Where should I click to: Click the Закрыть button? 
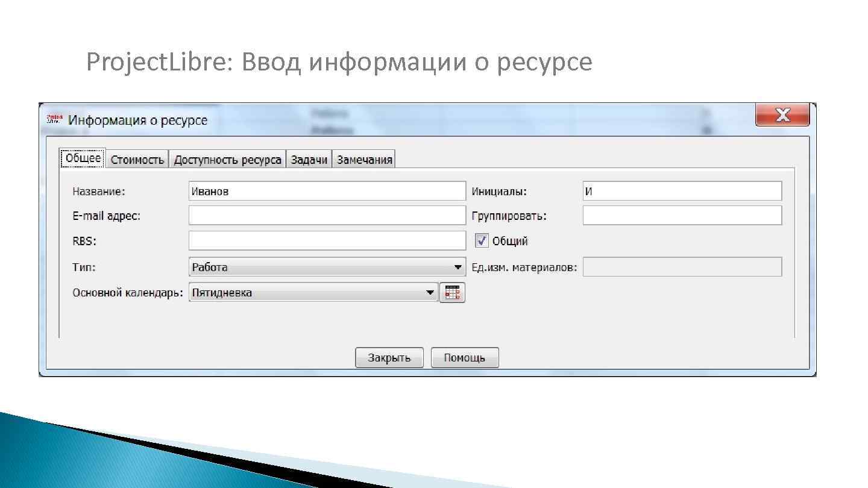click(x=389, y=358)
